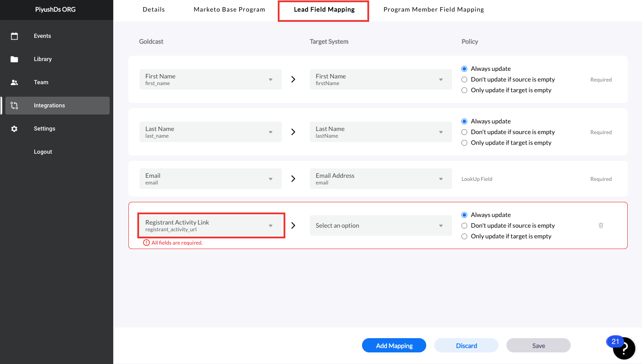This screenshot has width=642, height=364.
Task: Click the Settings gear icon
Action: point(14,129)
